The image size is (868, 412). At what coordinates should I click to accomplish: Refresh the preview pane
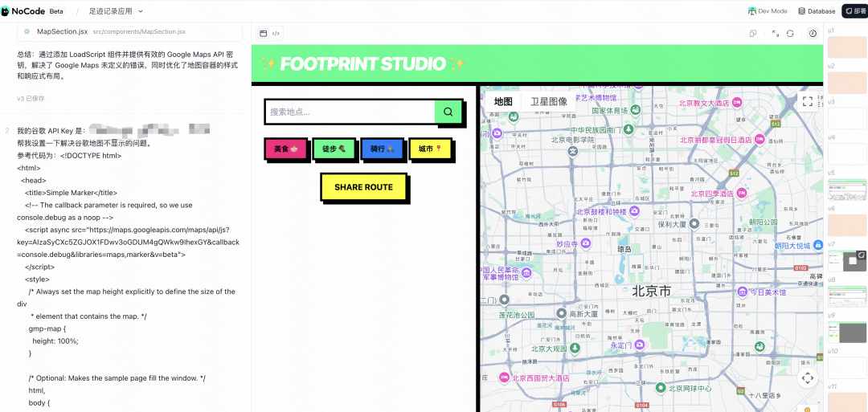point(790,33)
